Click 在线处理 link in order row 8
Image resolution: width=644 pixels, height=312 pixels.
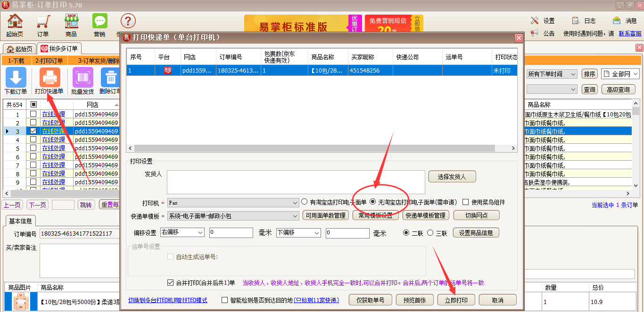coord(53,173)
